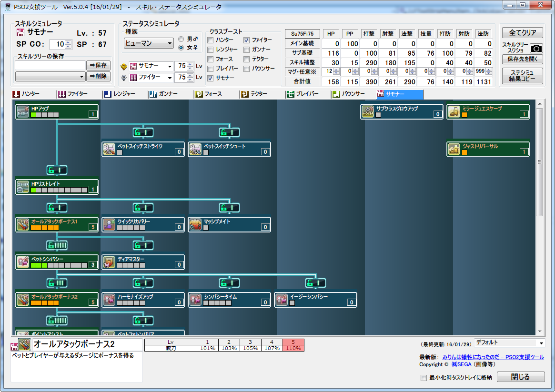
Task: Open the sub class ファイター dropdown
Action: click(151, 78)
